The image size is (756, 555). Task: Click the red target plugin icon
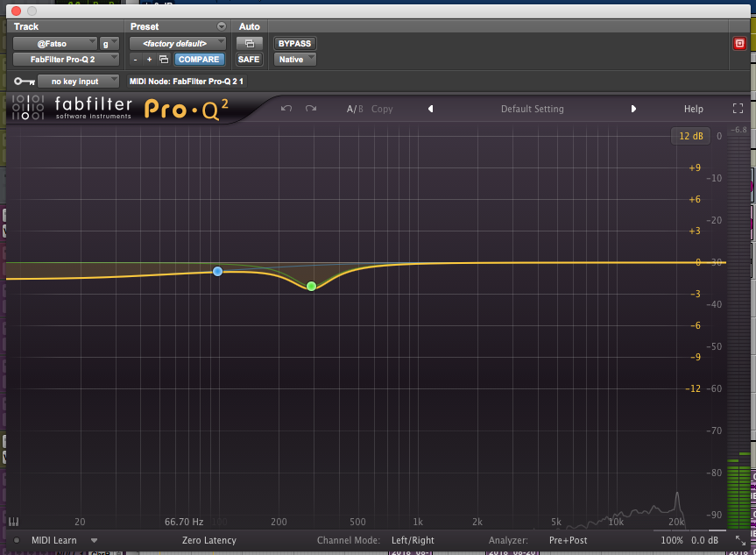pos(739,44)
